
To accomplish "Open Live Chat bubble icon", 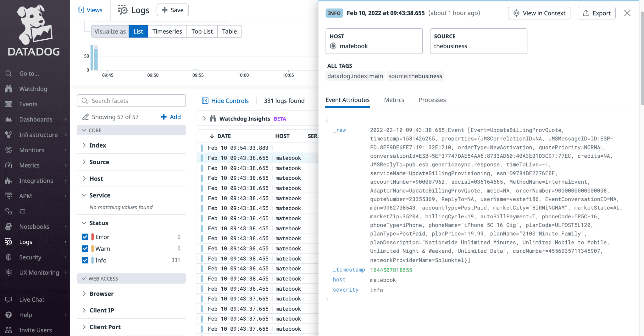I will coord(8,300).
